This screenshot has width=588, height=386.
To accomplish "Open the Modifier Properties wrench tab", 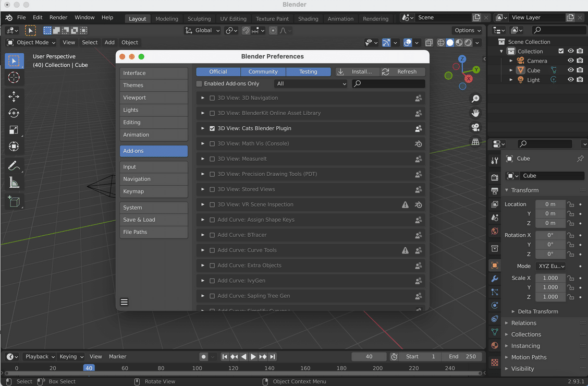I will coord(494,279).
